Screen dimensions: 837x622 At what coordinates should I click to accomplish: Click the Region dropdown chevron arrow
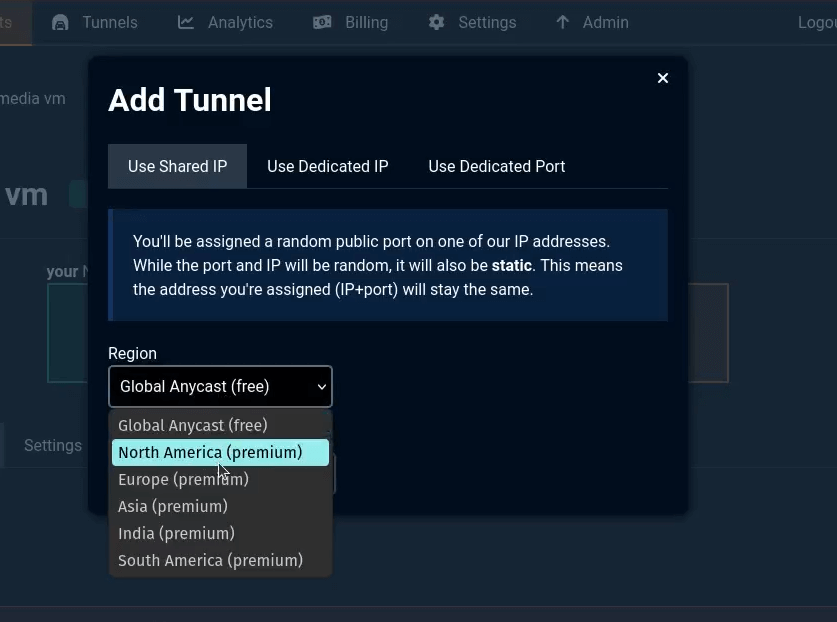tap(321, 386)
